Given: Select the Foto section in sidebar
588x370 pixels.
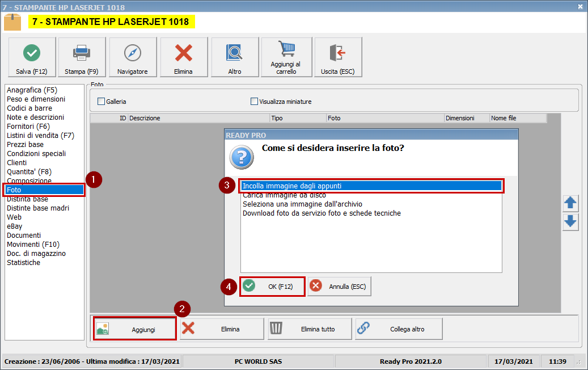Looking at the screenshot, I should pyautogui.click(x=44, y=190).
